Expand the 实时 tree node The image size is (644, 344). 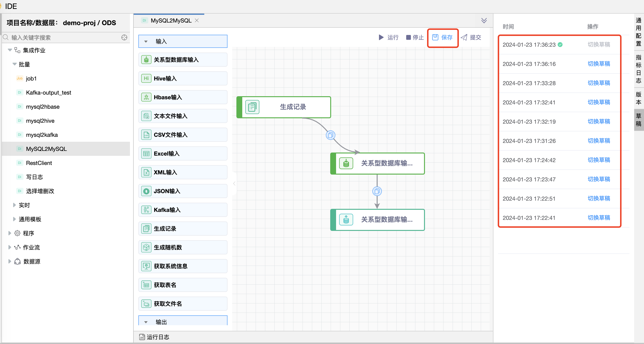click(x=14, y=205)
